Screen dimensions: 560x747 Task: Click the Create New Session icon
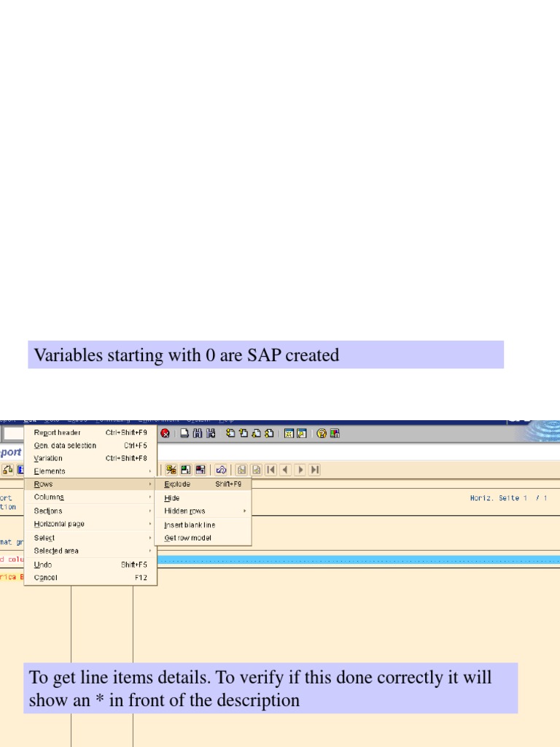pos(289,433)
